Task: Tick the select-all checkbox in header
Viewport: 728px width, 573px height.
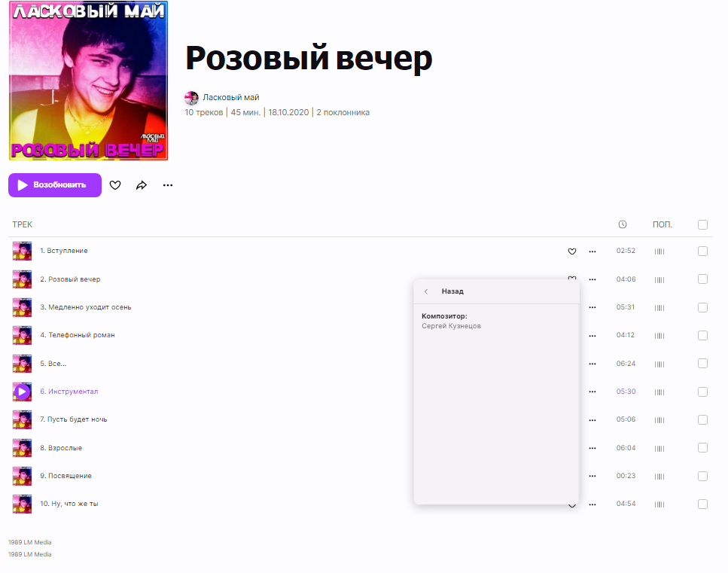Action: pos(703,224)
